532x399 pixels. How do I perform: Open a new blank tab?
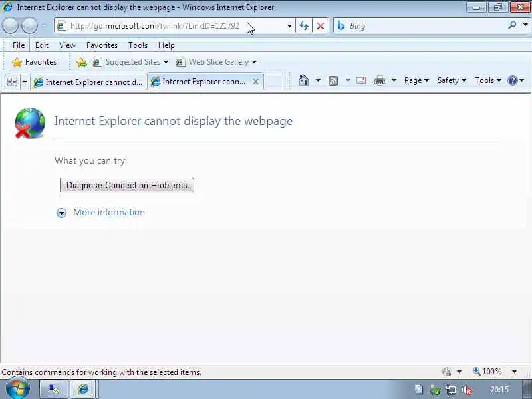click(x=273, y=82)
